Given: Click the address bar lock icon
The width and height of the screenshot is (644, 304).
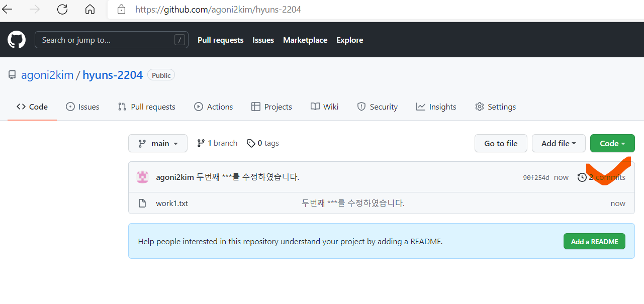Looking at the screenshot, I should tap(121, 9).
